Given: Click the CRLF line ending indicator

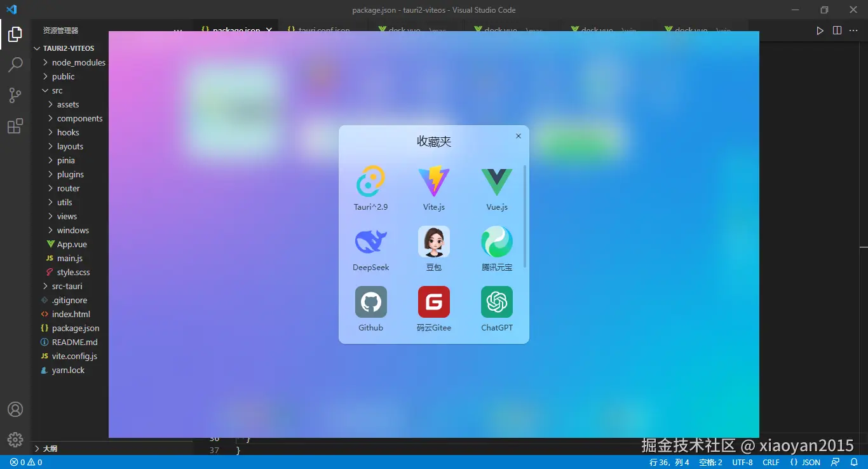Looking at the screenshot, I should click(771, 462).
